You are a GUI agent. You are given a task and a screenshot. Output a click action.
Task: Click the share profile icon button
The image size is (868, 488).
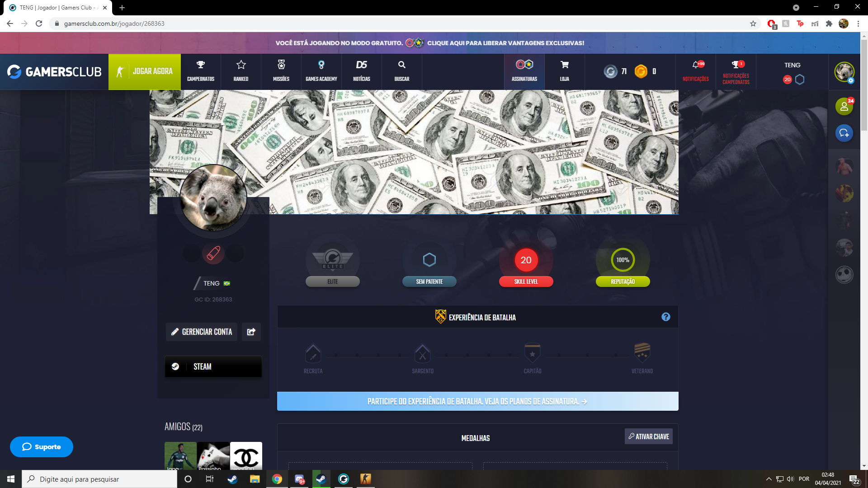pyautogui.click(x=251, y=332)
